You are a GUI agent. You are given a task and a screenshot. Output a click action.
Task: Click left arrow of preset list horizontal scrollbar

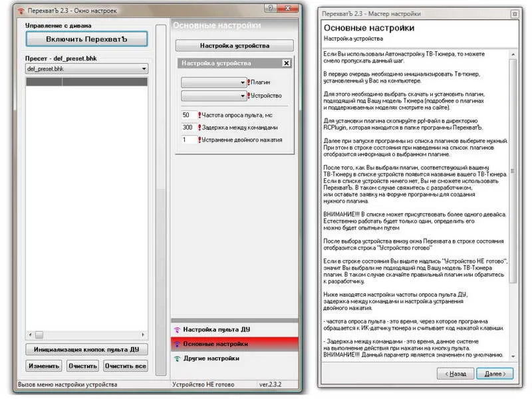click(30, 335)
